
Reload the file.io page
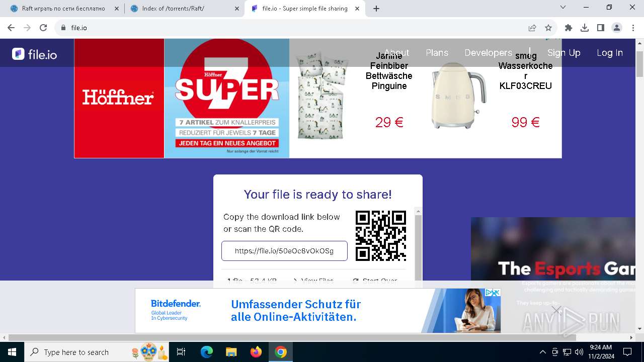pos(43,28)
